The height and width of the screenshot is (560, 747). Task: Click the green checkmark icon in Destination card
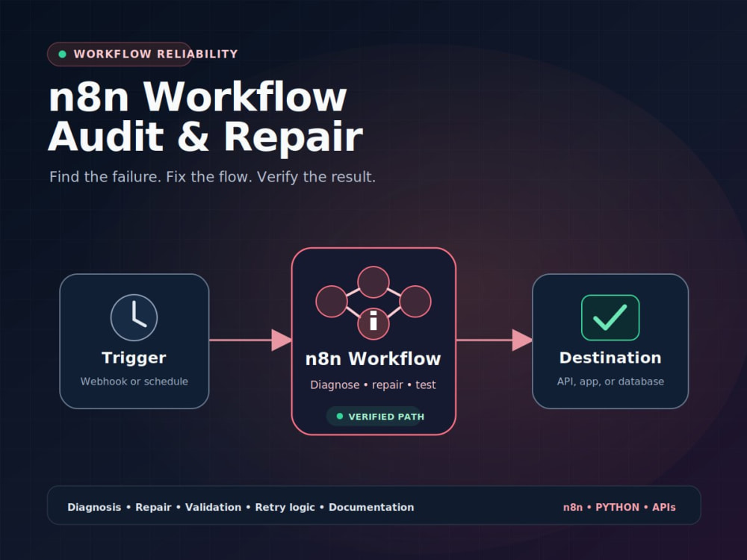(610, 317)
